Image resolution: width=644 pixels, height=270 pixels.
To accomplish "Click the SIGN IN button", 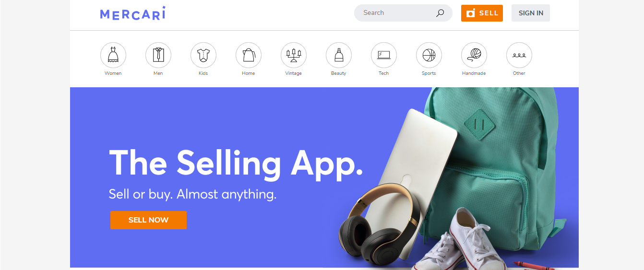I will [531, 13].
